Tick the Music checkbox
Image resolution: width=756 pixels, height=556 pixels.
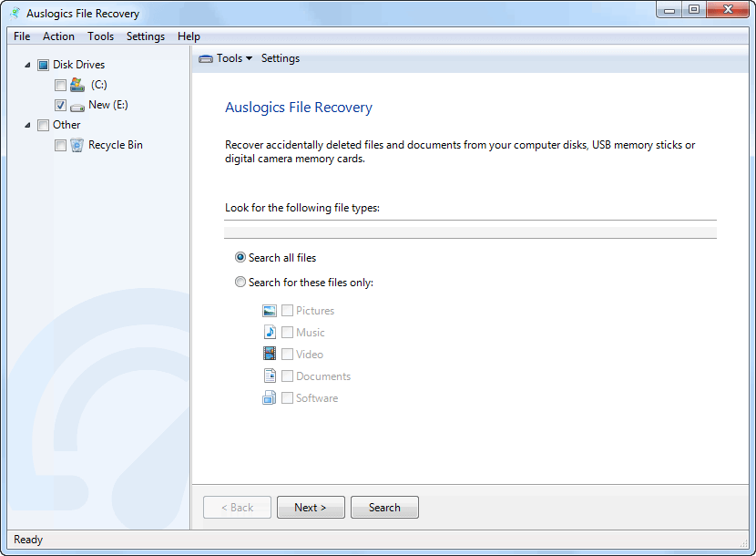[x=287, y=332]
